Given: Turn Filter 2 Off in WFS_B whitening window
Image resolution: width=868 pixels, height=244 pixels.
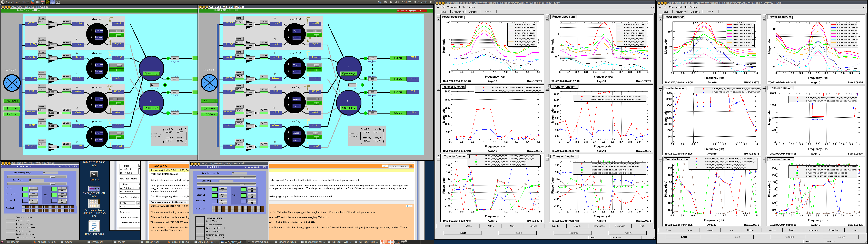Looking at the screenshot, I should click(223, 195).
